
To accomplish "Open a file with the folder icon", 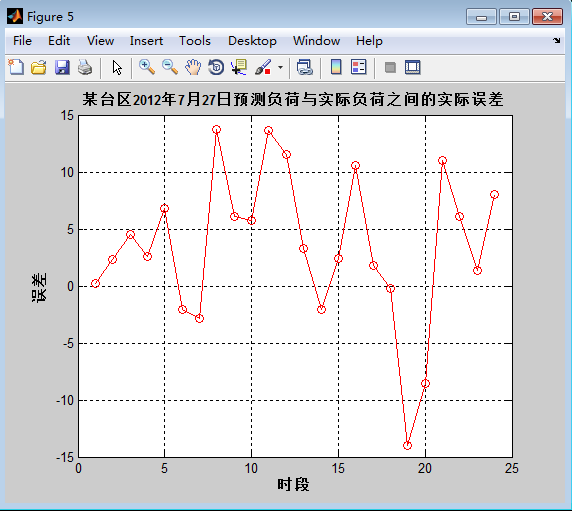I will coord(39,67).
